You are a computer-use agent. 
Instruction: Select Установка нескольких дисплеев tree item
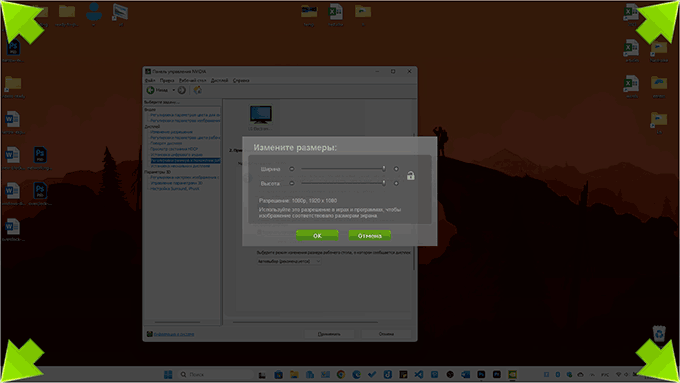pyautogui.click(x=180, y=166)
